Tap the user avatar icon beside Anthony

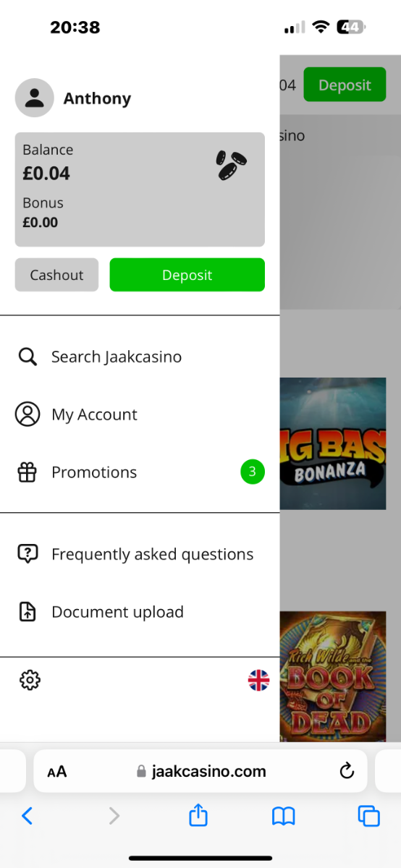[x=34, y=98]
